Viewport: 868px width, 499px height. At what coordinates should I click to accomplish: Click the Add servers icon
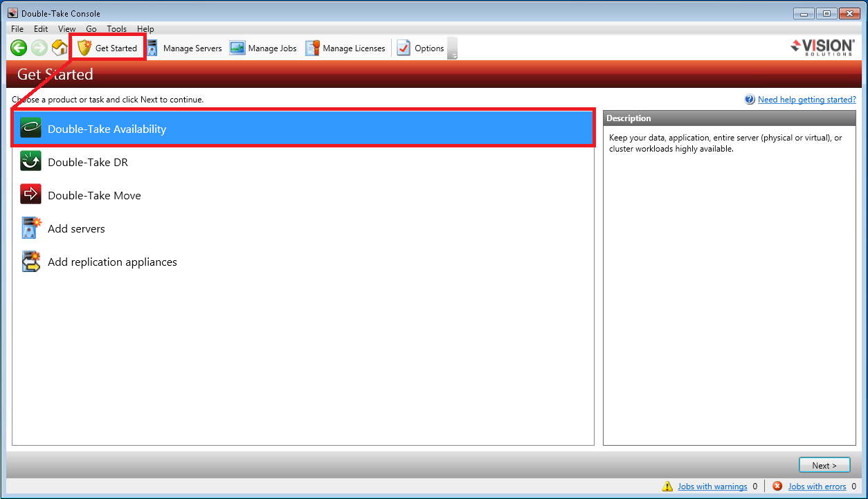30,228
